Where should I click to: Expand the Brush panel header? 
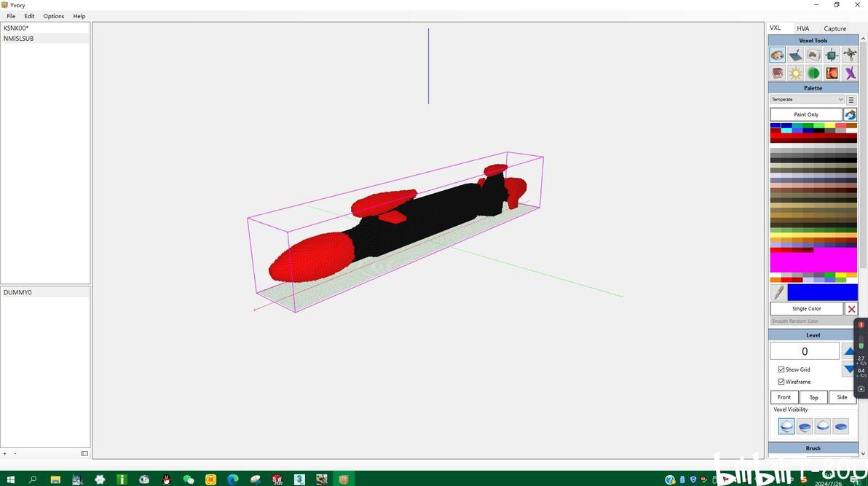813,448
